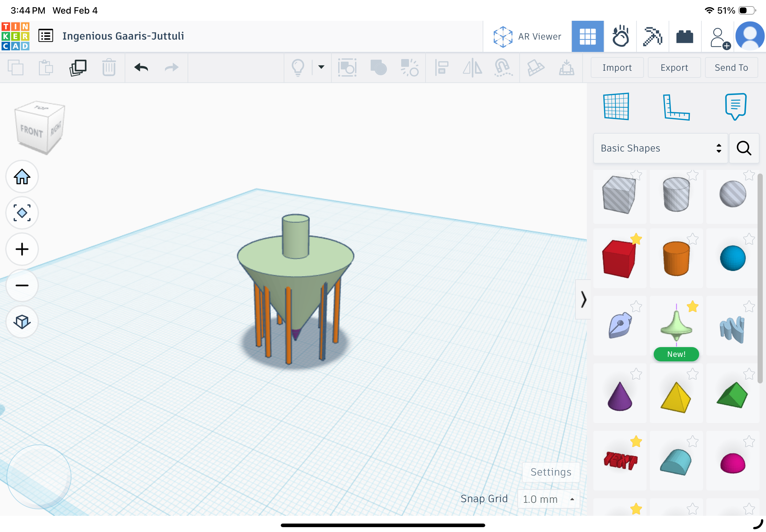The image size is (766, 532).
Task: Duplicate and repeat the selection
Action: tap(78, 68)
